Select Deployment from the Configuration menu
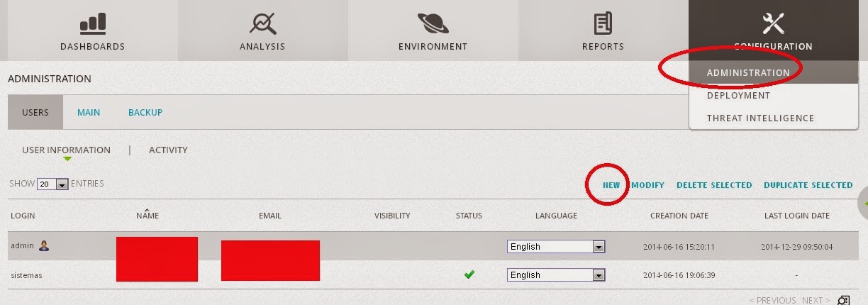The height and width of the screenshot is (305, 868). (738, 96)
